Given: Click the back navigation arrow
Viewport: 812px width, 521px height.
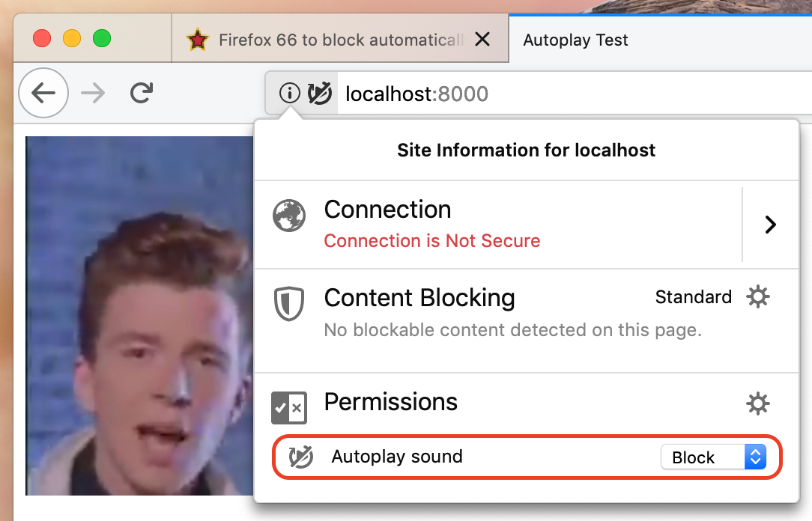Looking at the screenshot, I should pos(43,93).
